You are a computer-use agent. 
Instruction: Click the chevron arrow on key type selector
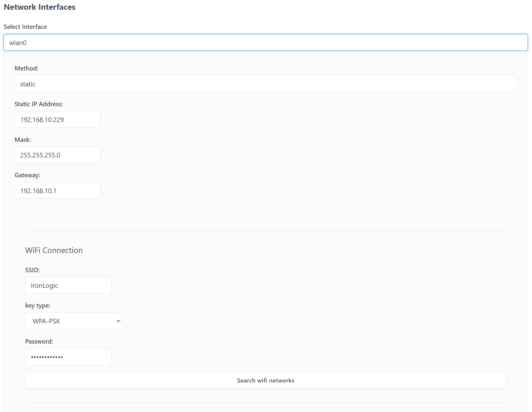click(x=118, y=321)
